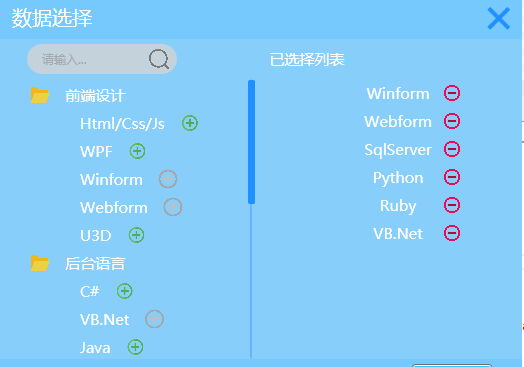This screenshot has height=367, width=524.
Task: Remove SqlServer using the red minus icon
Action: tap(452, 149)
